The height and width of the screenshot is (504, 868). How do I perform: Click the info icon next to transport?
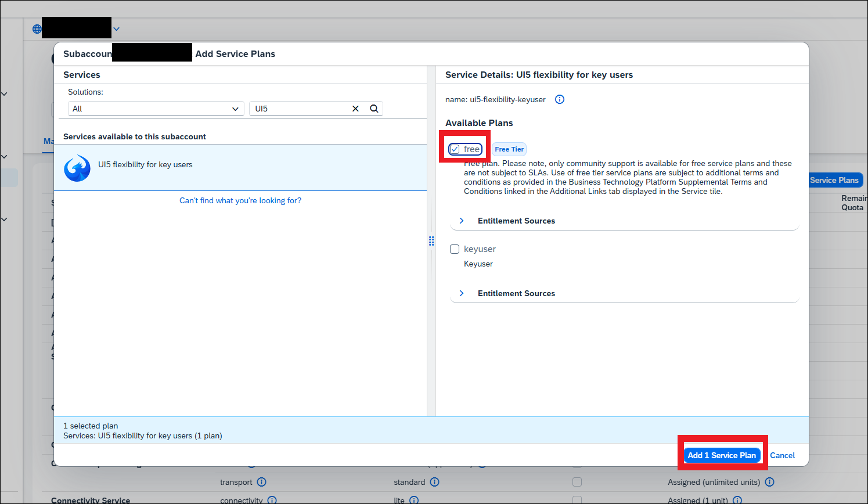pyautogui.click(x=261, y=482)
